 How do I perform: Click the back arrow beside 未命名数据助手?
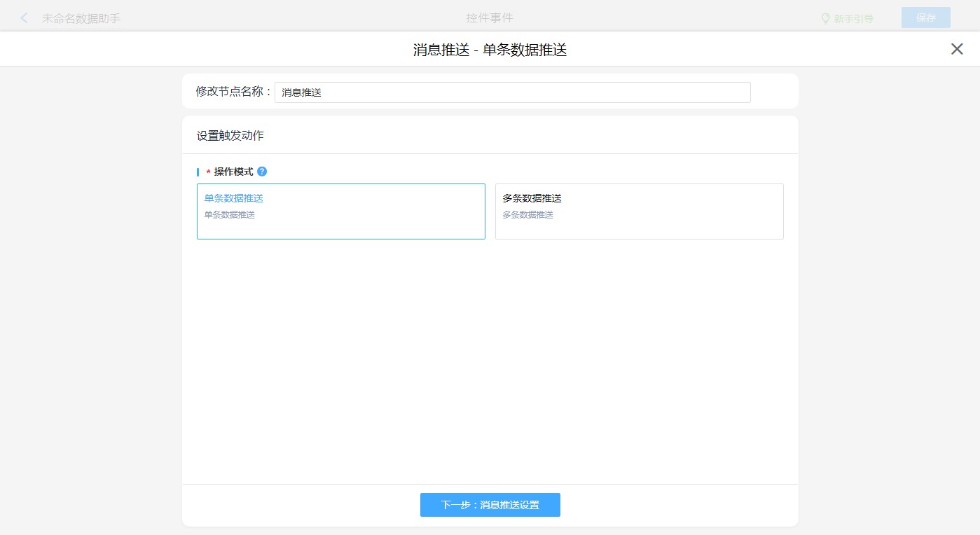25,18
